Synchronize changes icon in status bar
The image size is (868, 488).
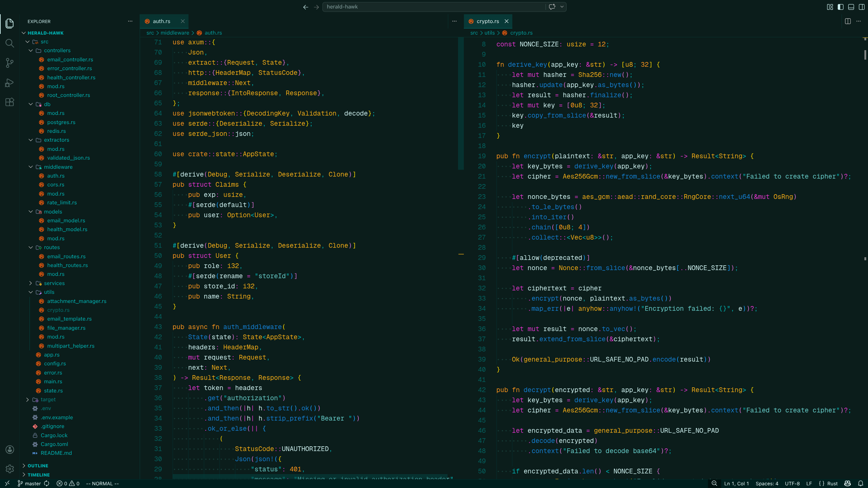[x=47, y=484]
